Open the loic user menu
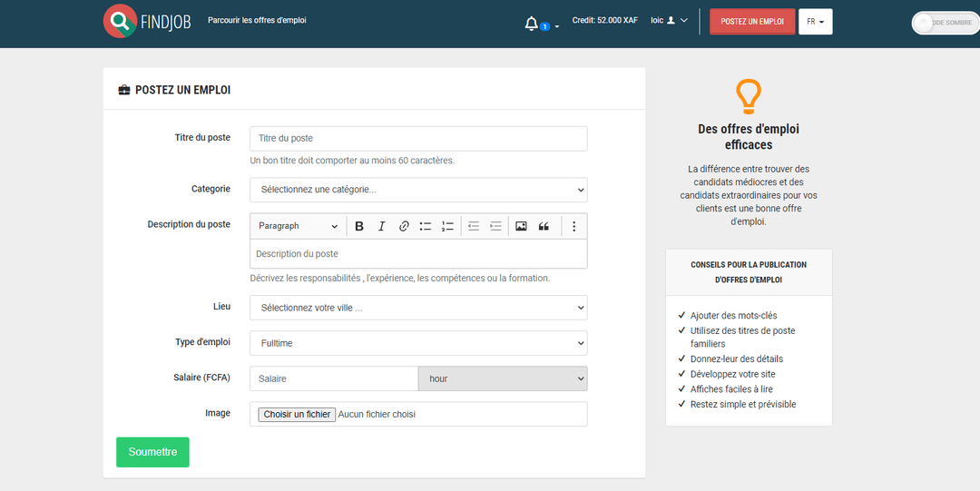 (x=670, y=20)
